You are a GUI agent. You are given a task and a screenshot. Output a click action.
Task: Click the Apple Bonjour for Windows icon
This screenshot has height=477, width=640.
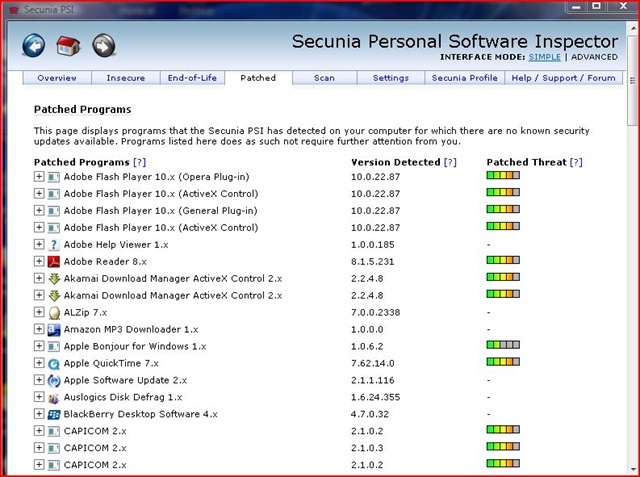coord(53,346)
